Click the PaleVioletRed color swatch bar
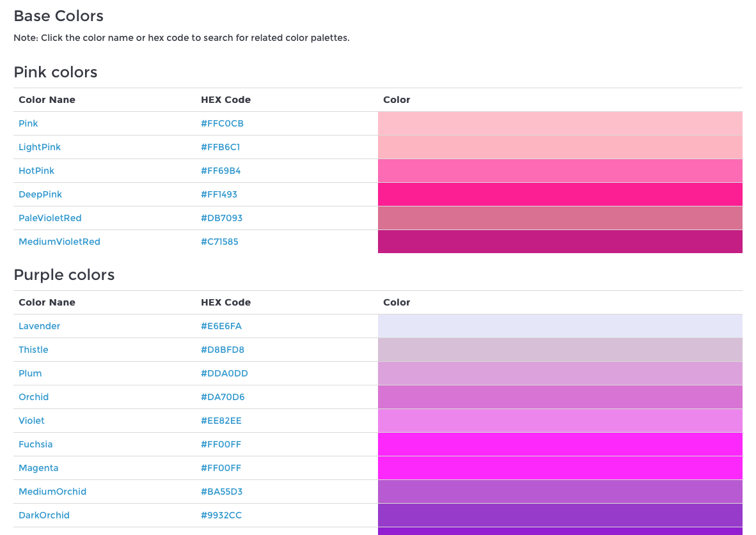 coord(560,218)
